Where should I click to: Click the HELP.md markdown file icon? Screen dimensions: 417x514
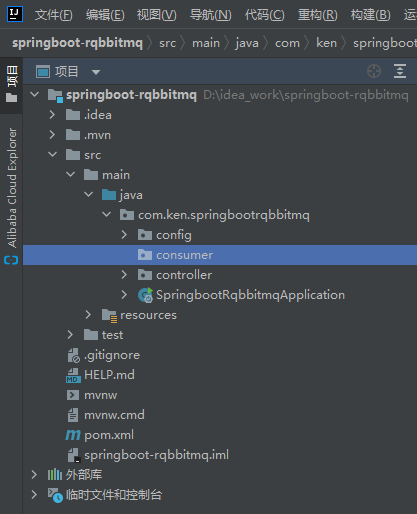click(x=73, y=375)
